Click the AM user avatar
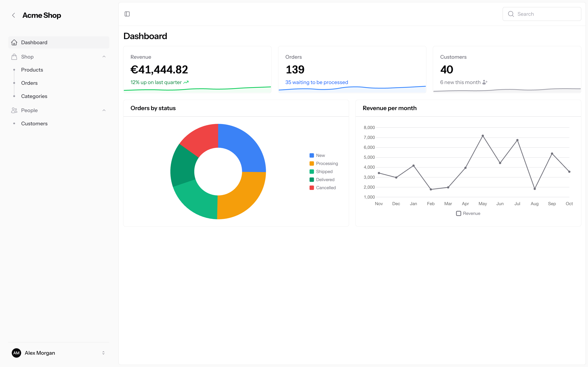Viewport: 588px width, 367px height. (17, 353)
